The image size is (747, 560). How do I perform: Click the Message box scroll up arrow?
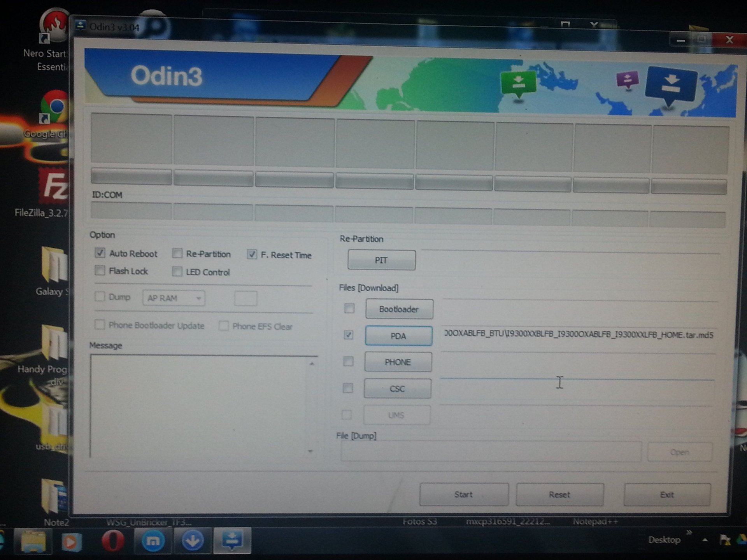(312, 364)
